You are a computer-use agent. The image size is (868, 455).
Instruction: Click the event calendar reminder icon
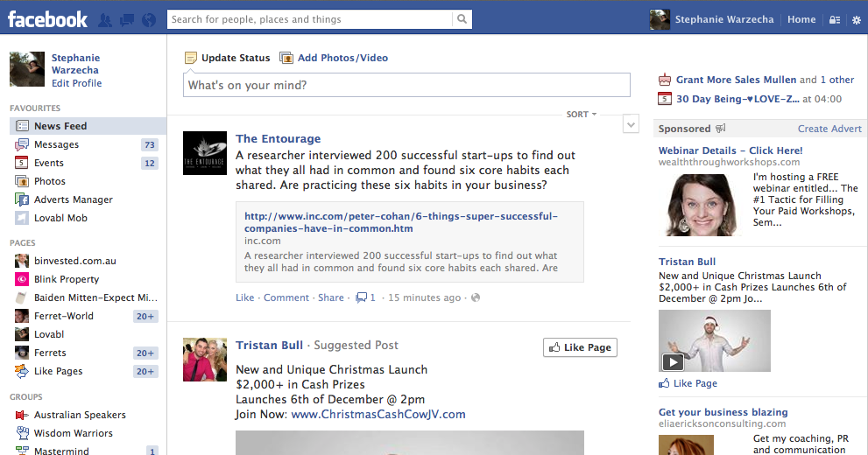(664, 99)
